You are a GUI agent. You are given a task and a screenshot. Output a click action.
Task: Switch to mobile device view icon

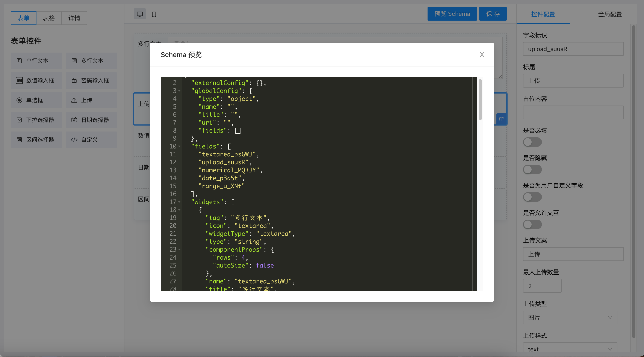coord(154,14)
